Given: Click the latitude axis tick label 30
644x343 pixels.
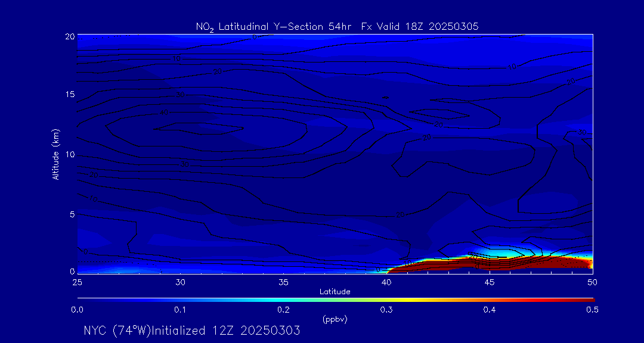Looking at the screenshot, I should tap(180, 282).
